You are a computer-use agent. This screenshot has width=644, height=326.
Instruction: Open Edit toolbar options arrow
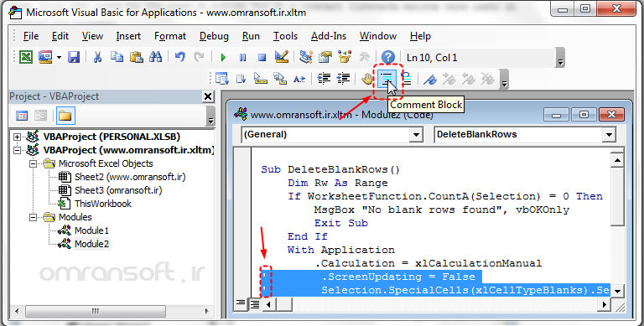coord(504,80)
